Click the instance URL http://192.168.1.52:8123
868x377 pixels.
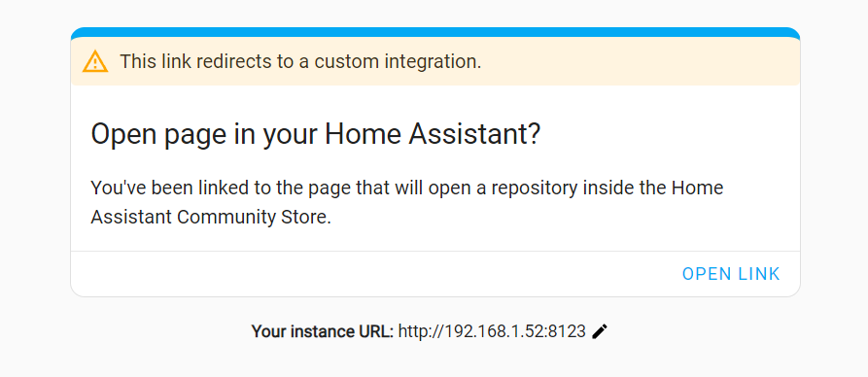pos(492,331)
